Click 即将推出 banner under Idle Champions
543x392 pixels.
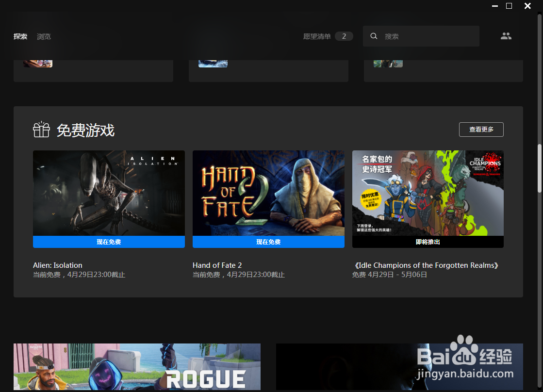tap(428, 242)
